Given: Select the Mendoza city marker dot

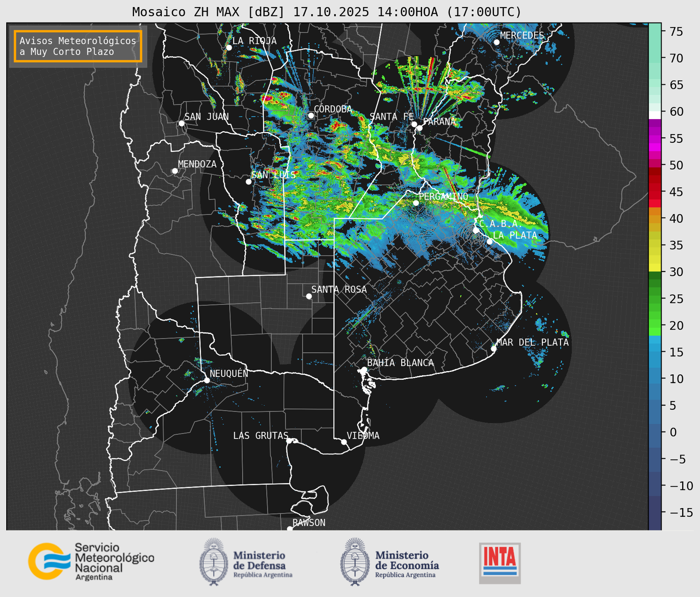Looking at the screenshot, I should pos(175,171).
